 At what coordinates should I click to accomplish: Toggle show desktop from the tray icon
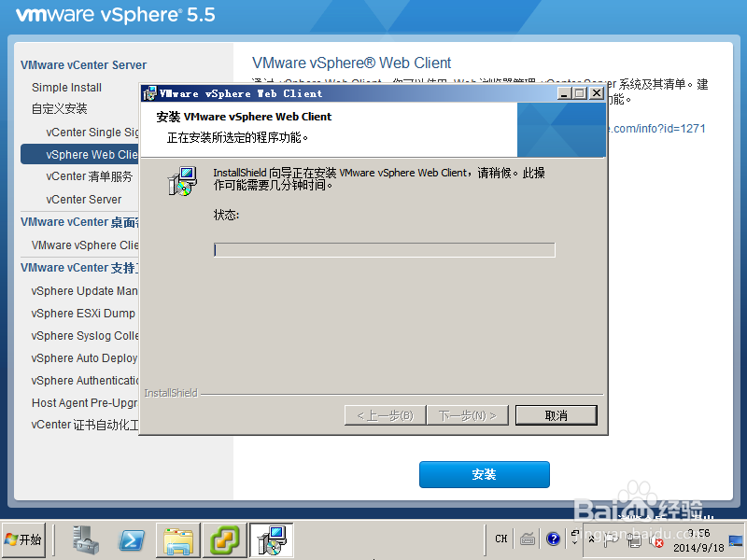pyautogui.click(x=736, y=539)
